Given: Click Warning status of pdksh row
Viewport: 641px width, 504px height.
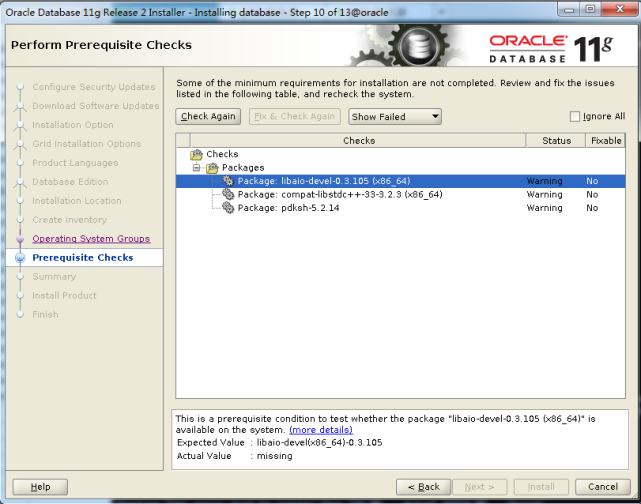Looking at the screenshot, I should (545, 208).
